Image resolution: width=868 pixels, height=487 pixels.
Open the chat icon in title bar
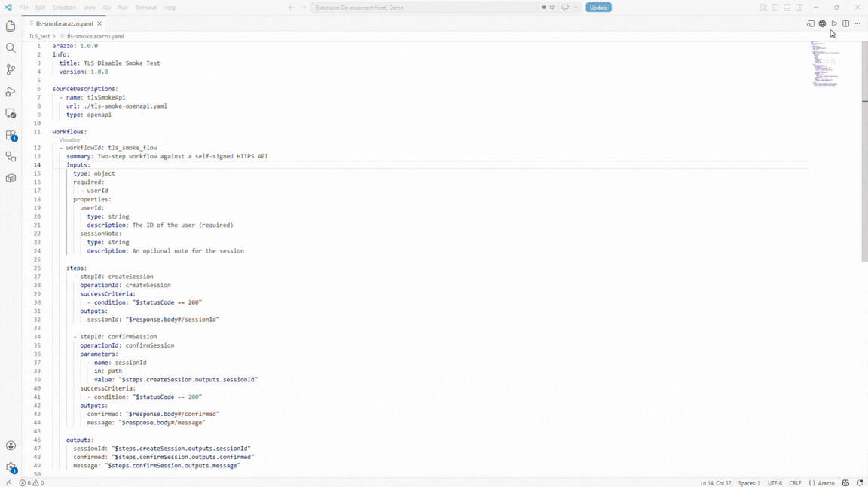565,8
